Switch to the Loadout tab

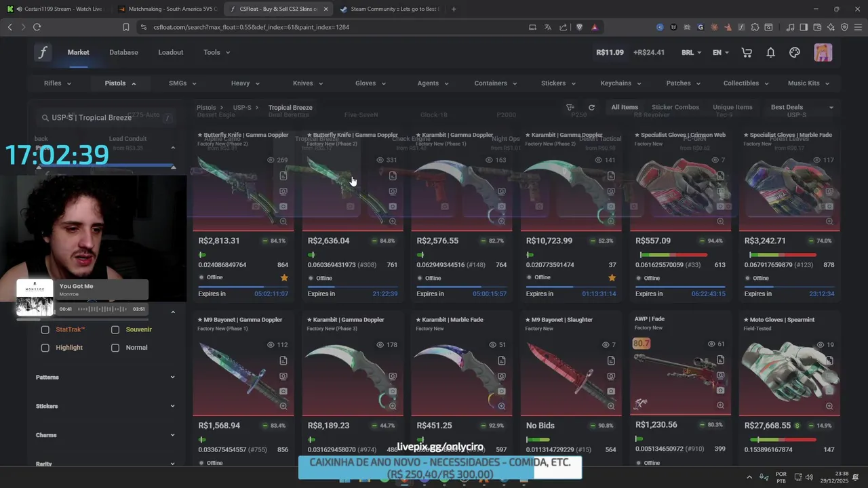coord(171,52)
